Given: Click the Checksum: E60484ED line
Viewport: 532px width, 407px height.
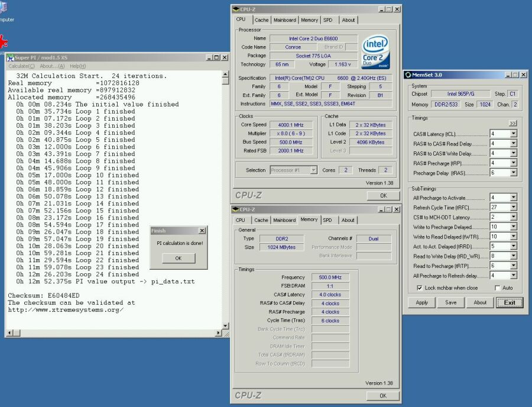Looking at the screenshot, I should tap(44, 296).
